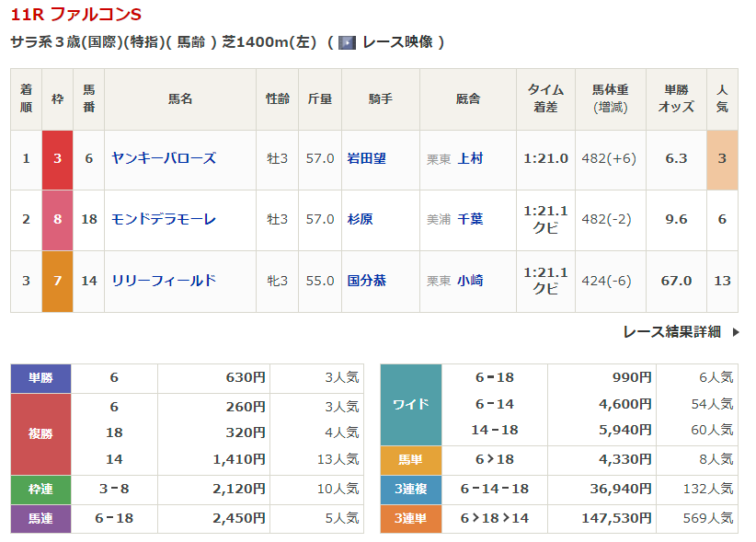Click the 11R ファルコンS title

point(76,14)
